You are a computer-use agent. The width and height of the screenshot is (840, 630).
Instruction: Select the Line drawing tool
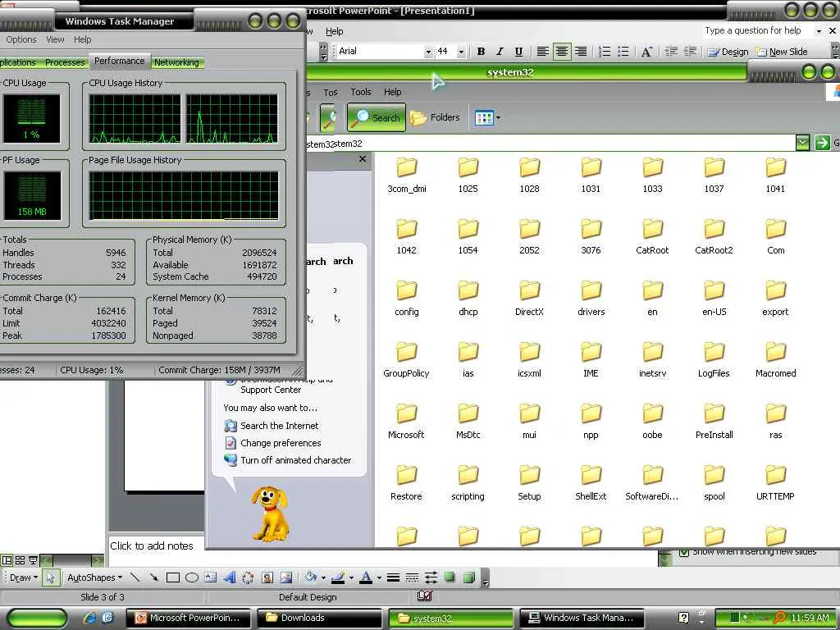pos(135,577)
